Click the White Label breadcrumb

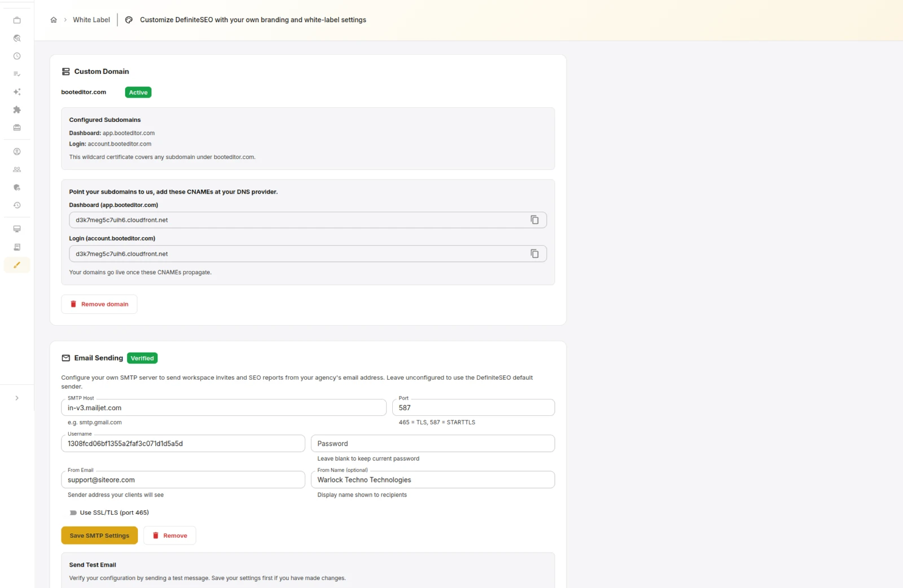(91, 20)
